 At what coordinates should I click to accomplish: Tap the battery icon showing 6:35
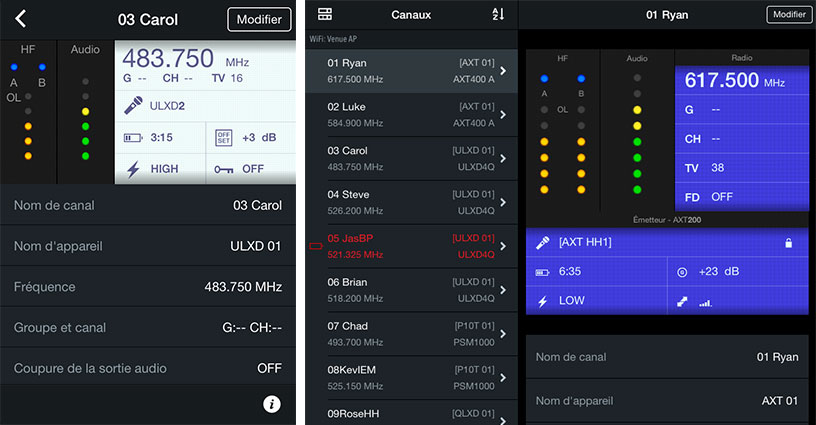pos(543,271)
